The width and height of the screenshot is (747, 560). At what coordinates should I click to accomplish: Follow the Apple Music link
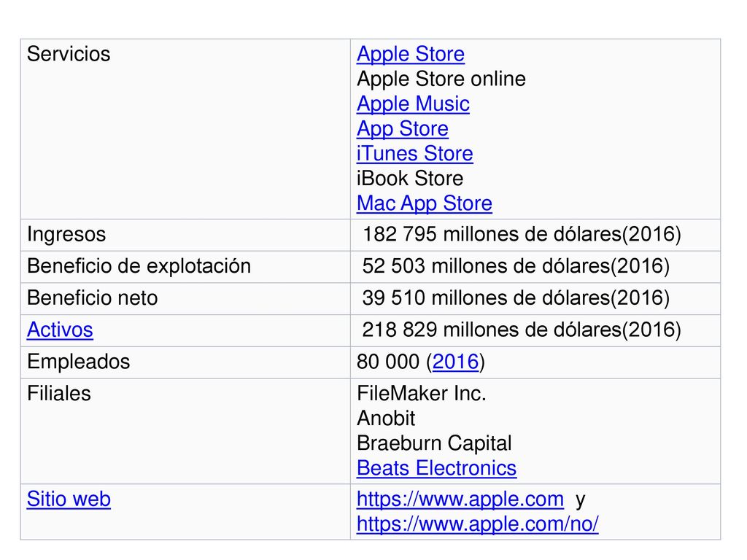(413, 104)
